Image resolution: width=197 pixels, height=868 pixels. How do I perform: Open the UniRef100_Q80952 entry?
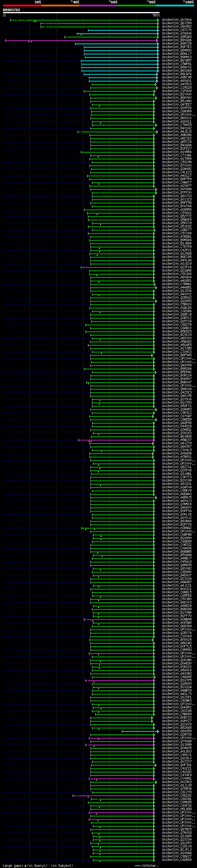[176, 26]
